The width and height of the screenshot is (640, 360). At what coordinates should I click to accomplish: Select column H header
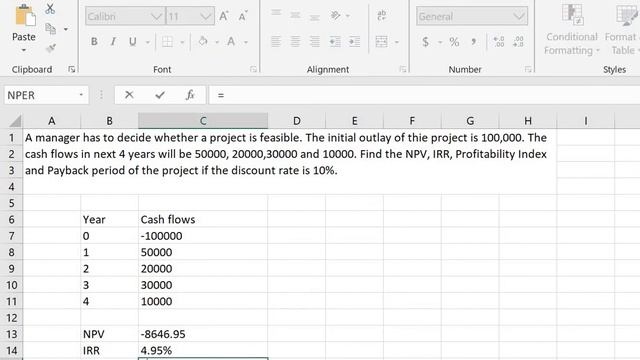528,121
